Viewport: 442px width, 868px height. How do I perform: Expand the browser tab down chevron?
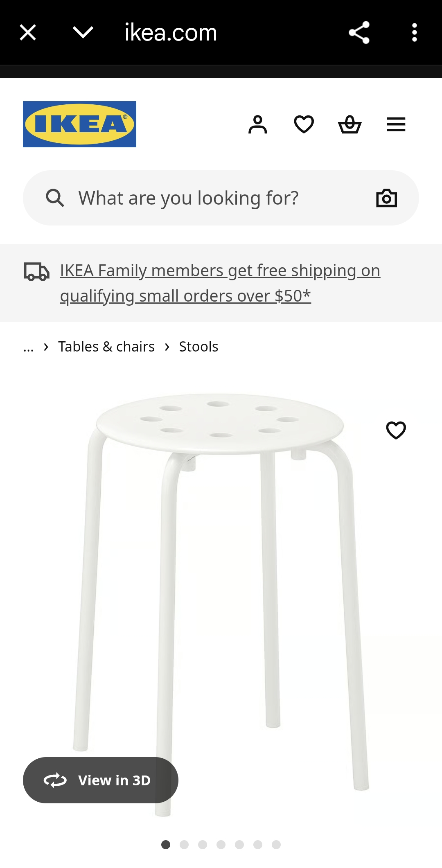pos(83,32)
